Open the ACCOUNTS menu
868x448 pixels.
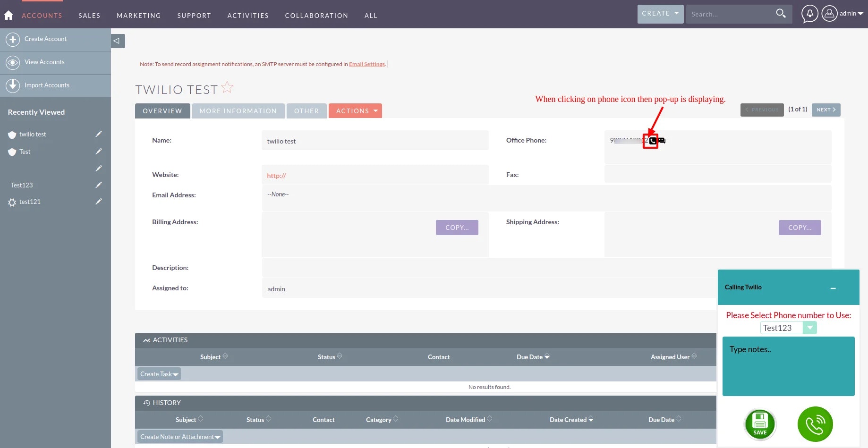pyautogui.click(x=42, y=16)
